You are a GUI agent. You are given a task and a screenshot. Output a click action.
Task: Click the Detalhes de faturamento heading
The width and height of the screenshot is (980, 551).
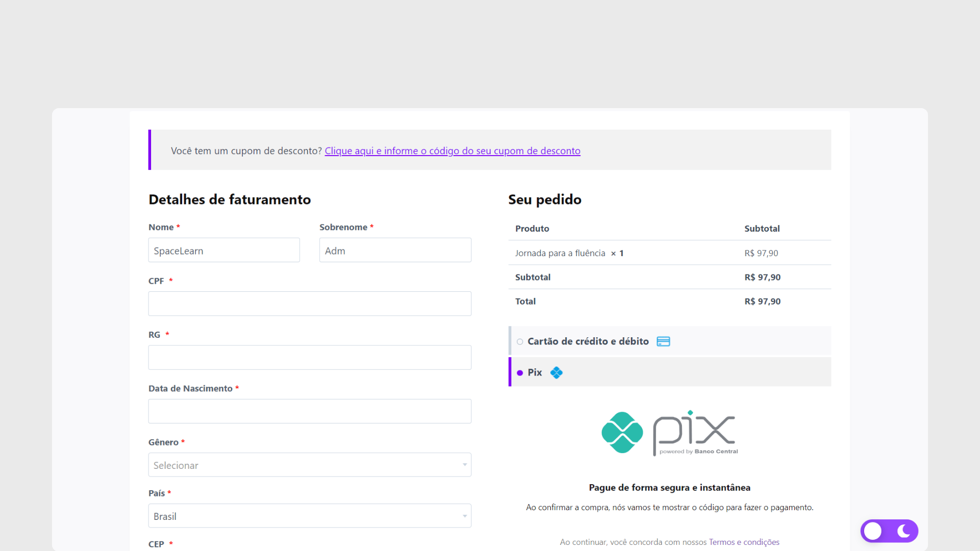click(x=230, y=199)
